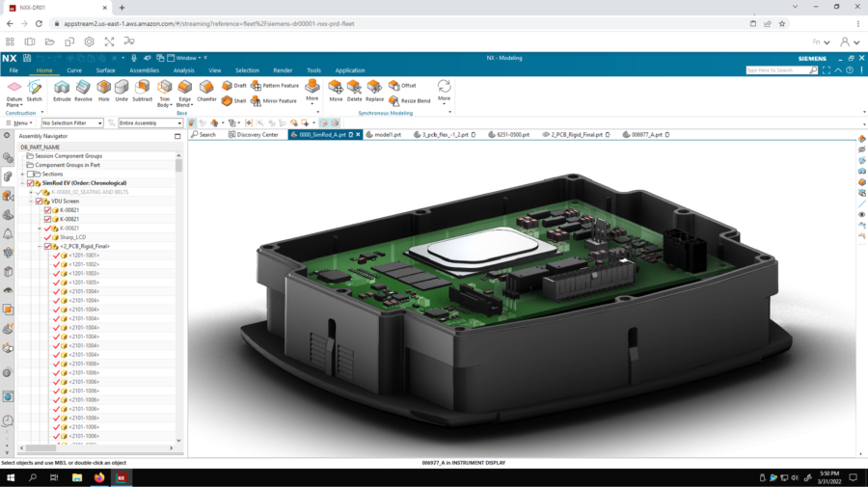Screen dimensions: 868x487
Task: Select the Resize Blend tool
Action: pyautogui.click(x=393, y=100)
